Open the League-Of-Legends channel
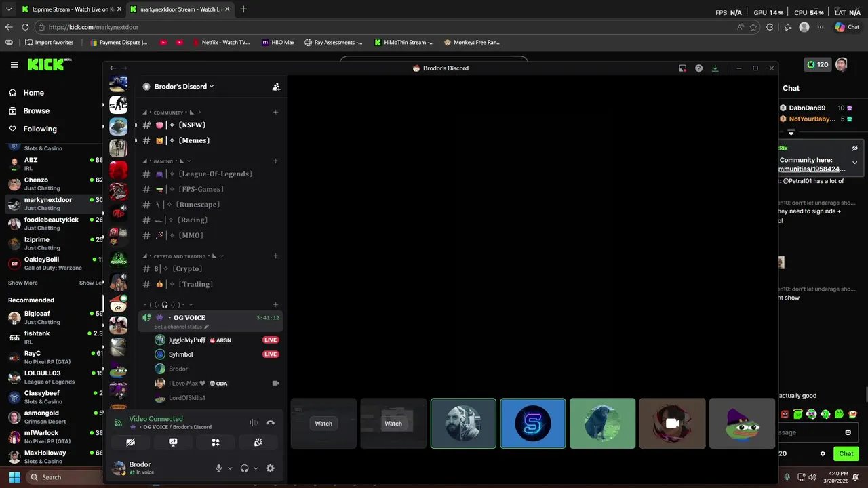This screenshot has height=488, width=868. pos(210,174)
